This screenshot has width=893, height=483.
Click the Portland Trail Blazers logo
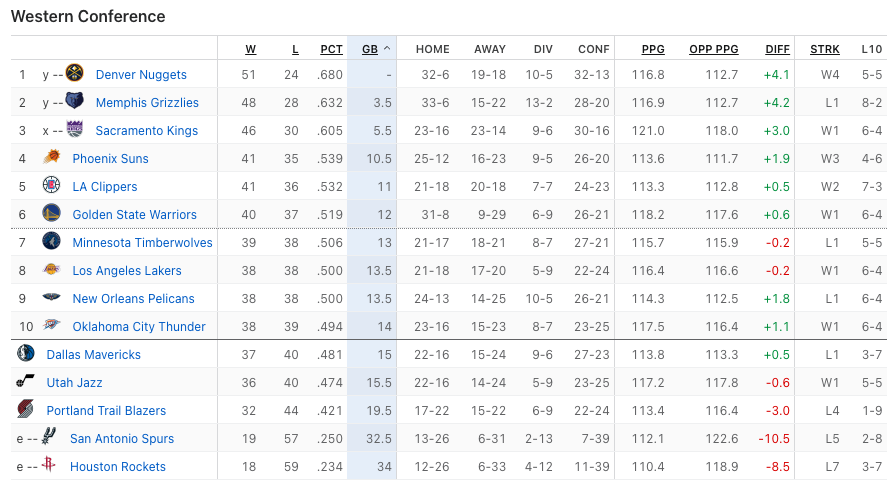point(26,410)
